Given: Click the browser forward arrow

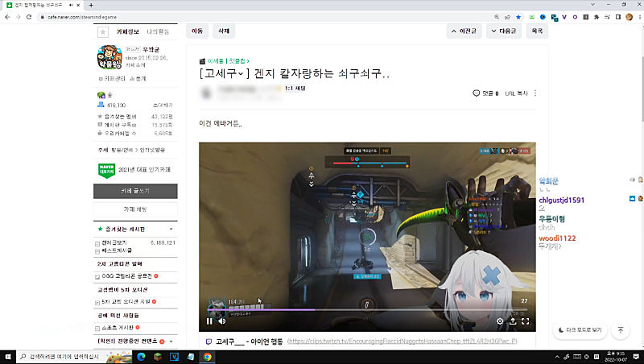Looking at the screenshot, I should coord(18,17).
